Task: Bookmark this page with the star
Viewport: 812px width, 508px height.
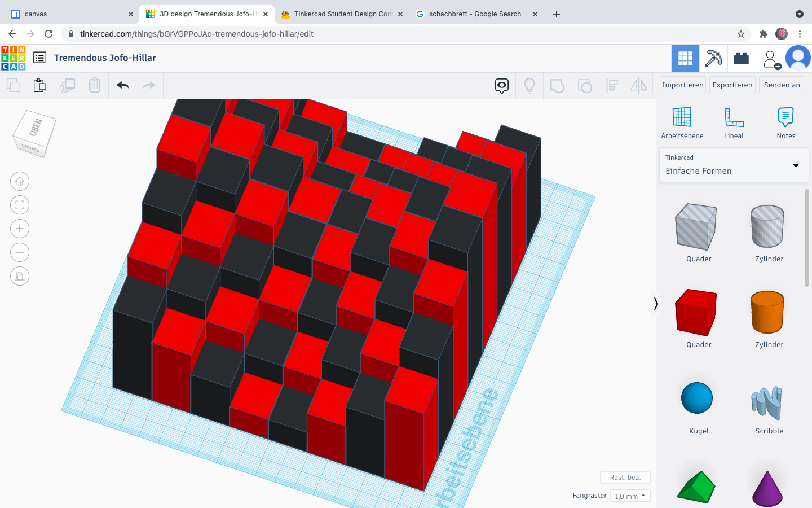Action: coord(741,34)
